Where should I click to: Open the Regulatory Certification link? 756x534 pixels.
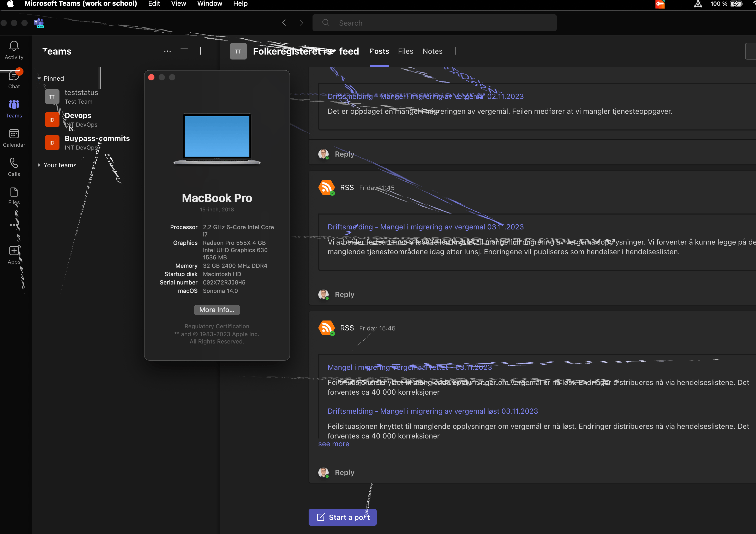tap(217, 326)
